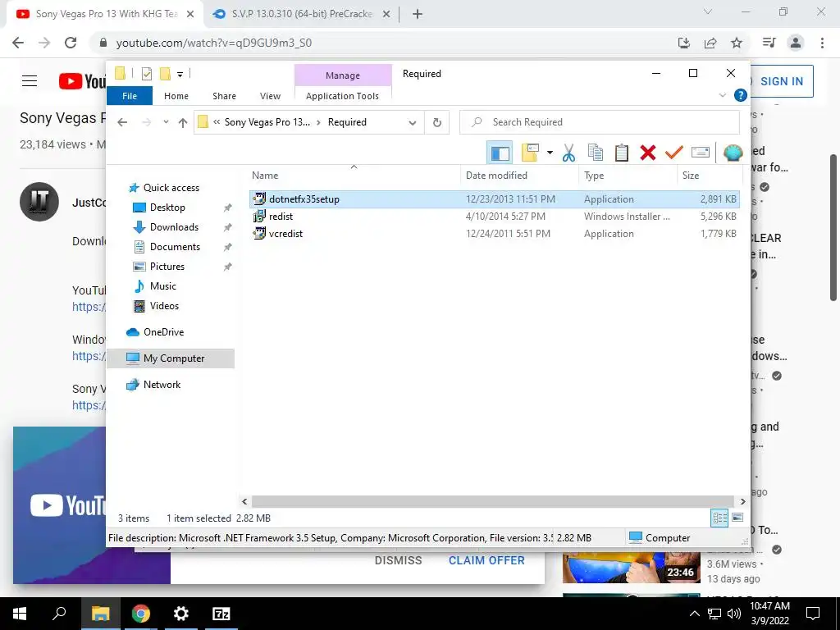This screenshot has width=840, height=630.
Task: Click the Rename icon in Explorer toolbar
Action: [x=701, y=153]
